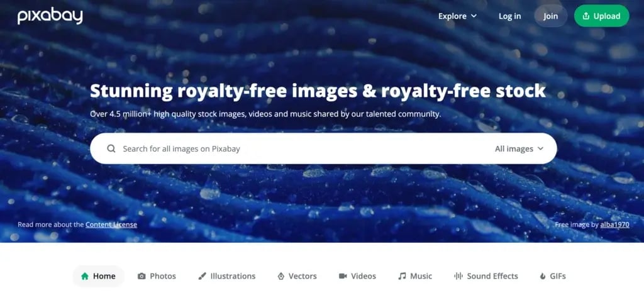
Task: Click the search input field
Action: [x=304, y=149]
